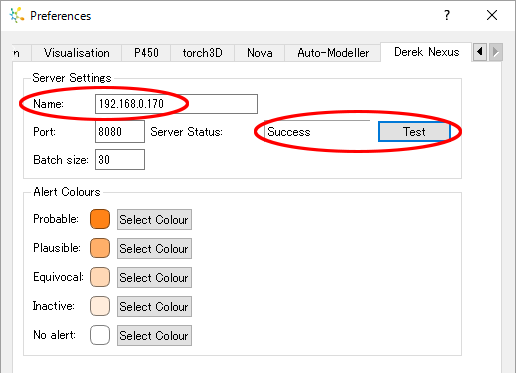The width and height of the screenshot is (516, 373).
Task: Close the Preferences dialog
Action: tap(492, 15)
